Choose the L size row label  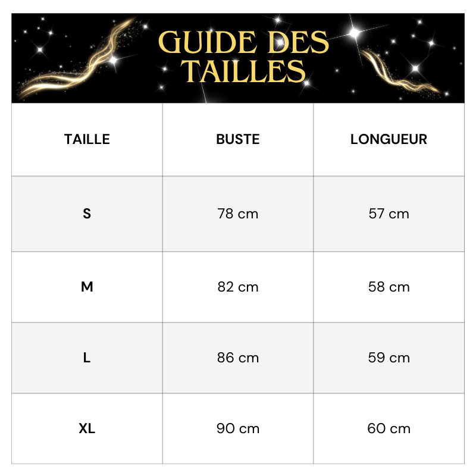click(87, 358)
